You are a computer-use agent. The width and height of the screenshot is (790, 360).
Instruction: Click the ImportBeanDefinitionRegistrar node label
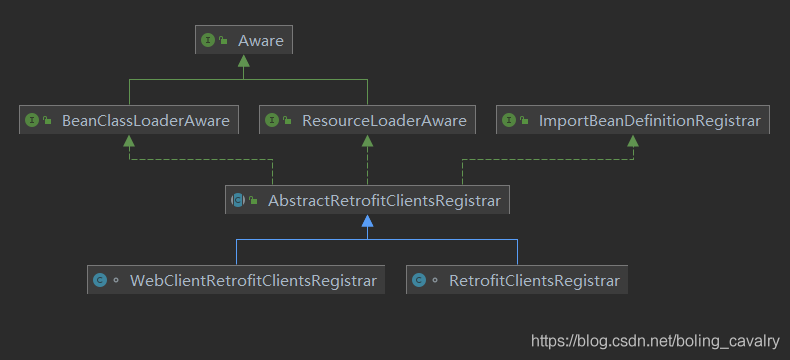coord(649,120)
